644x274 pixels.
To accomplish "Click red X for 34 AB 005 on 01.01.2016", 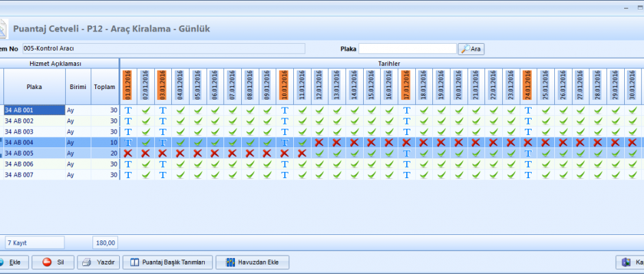I will click(127, 153).
